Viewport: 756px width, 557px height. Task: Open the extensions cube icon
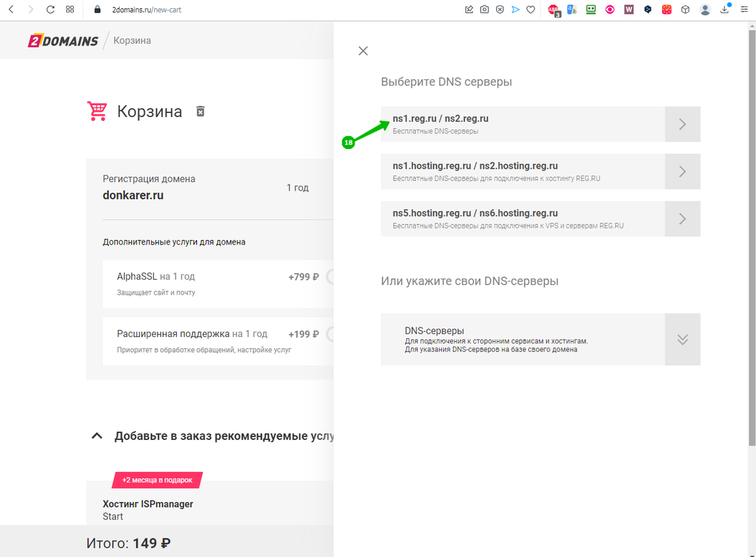coord(685,9)
